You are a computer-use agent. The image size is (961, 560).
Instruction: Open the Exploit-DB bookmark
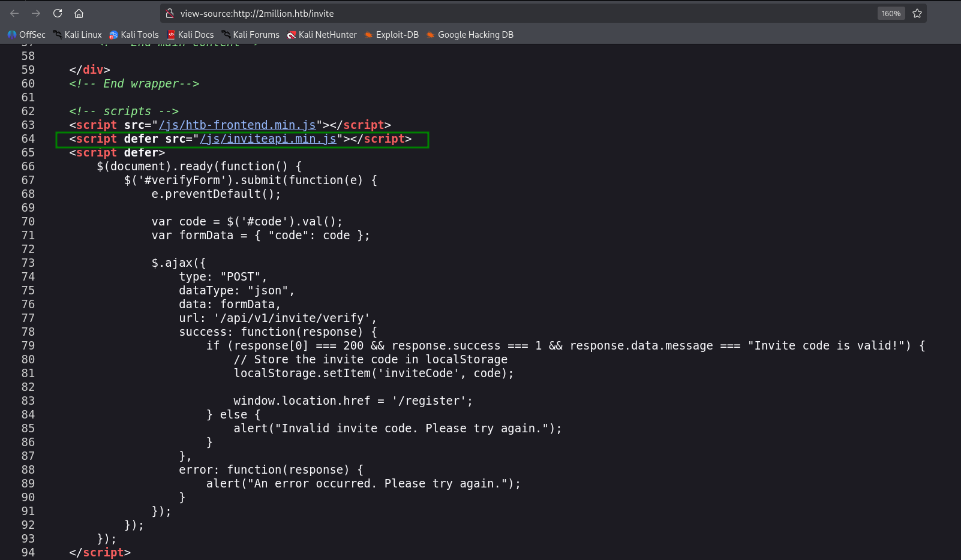[x=392, y=35]
